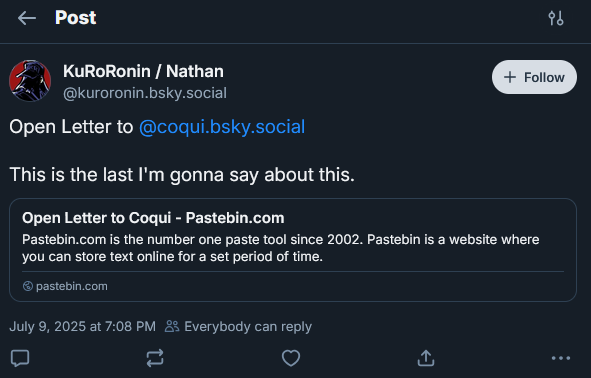Image resolution: width=591 pixels, height=378 pixels.
Task: Go back using the left arrow
Action: click(x=27, y=18)
